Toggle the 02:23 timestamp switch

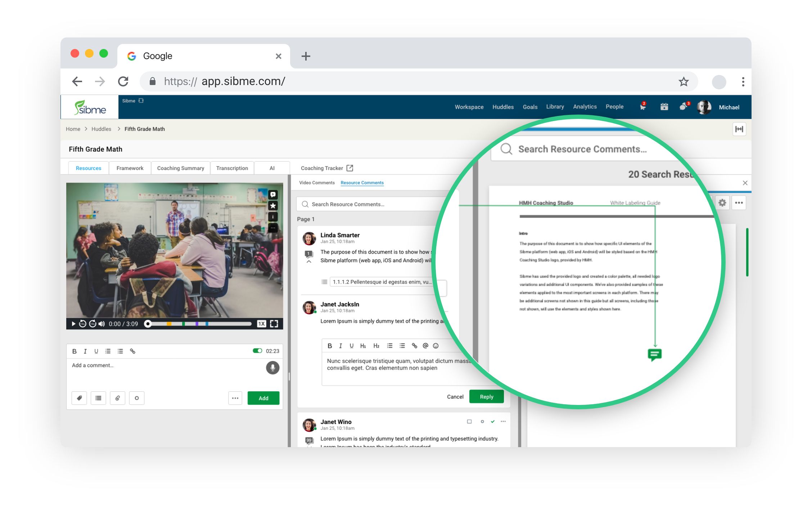257,351
